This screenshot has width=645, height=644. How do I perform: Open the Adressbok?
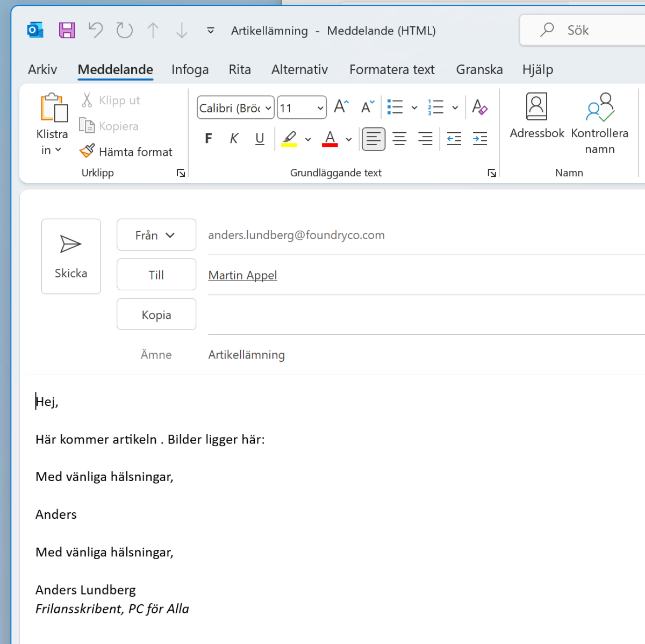tap(536, 116)
